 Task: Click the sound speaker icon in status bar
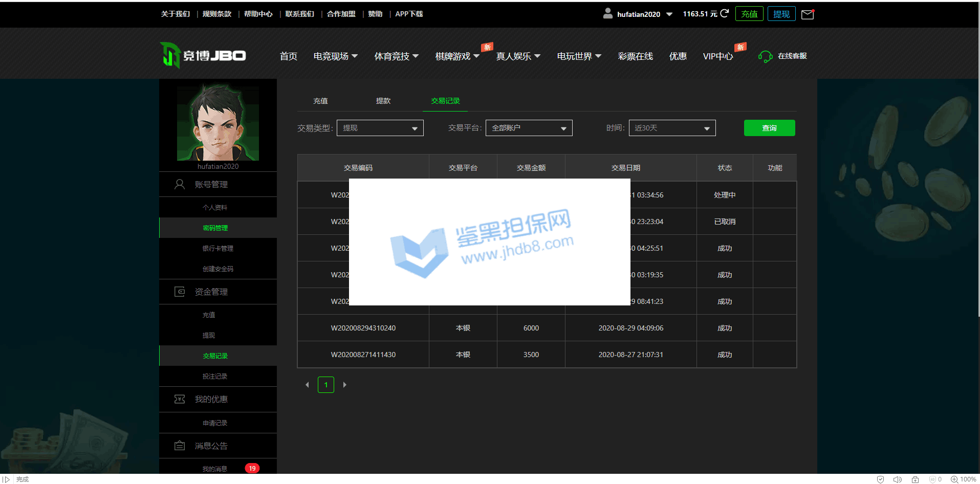click(x=897, y=479)
